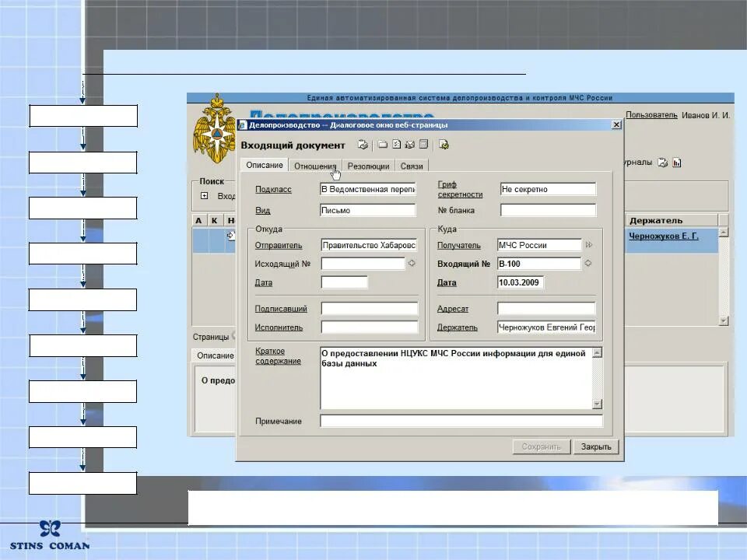
Task: Click the envelope icon in the dialog toolbar
Action: coord(410,145)
